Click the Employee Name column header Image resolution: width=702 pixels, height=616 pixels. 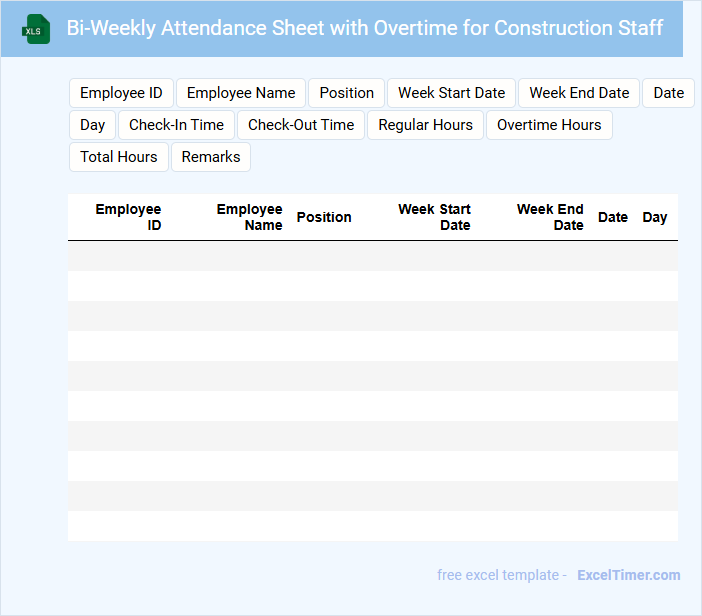pos(249,217)
